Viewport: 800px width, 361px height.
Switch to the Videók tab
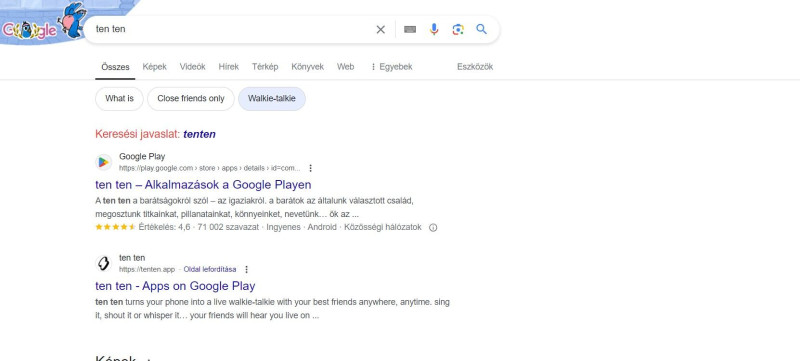click(x=192, y=67)
